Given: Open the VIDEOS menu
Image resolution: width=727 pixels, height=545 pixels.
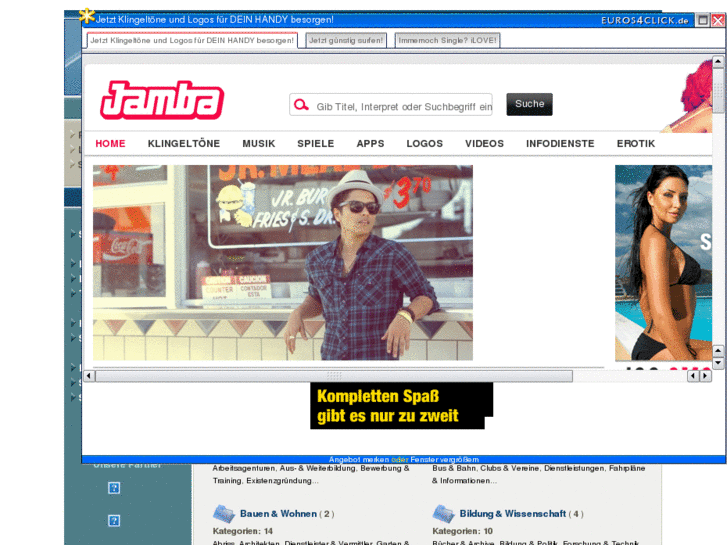Looking at the screenshot, I should pyautogui.click(x=485, y=144).
